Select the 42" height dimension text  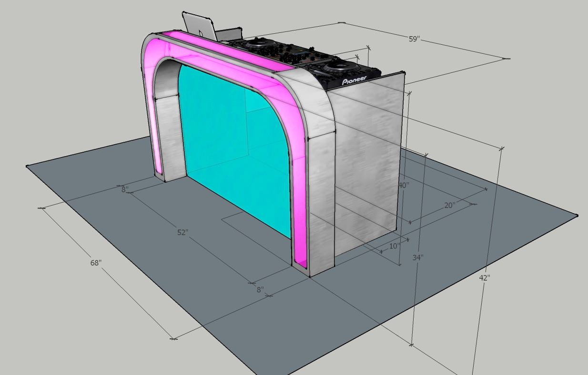(x=484, y=278)
